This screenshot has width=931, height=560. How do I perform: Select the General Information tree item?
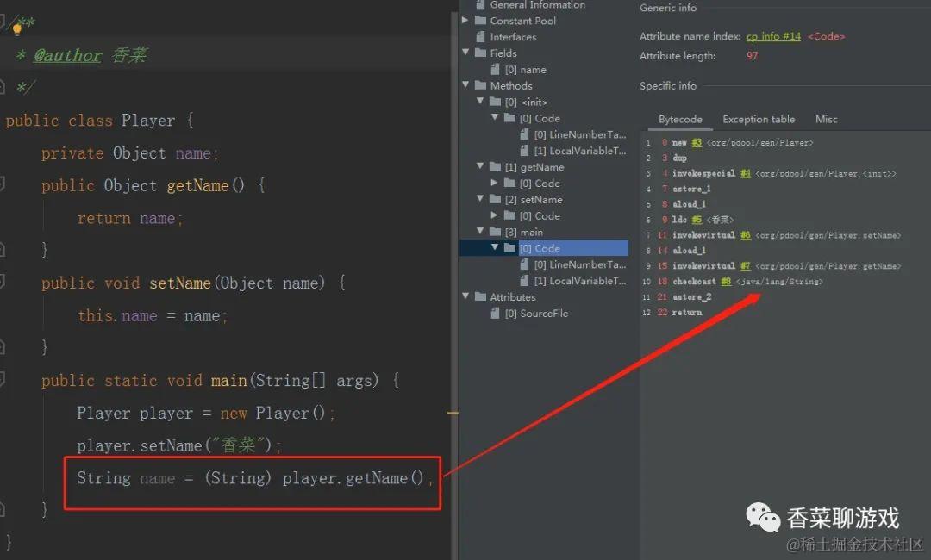pos(537,5)
